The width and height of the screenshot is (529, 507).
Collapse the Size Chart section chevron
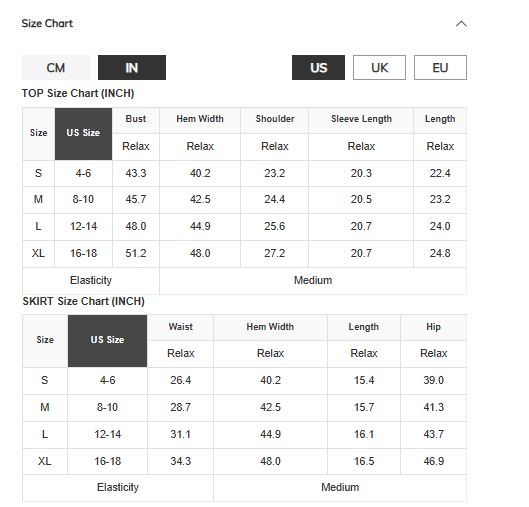point(461,24)
